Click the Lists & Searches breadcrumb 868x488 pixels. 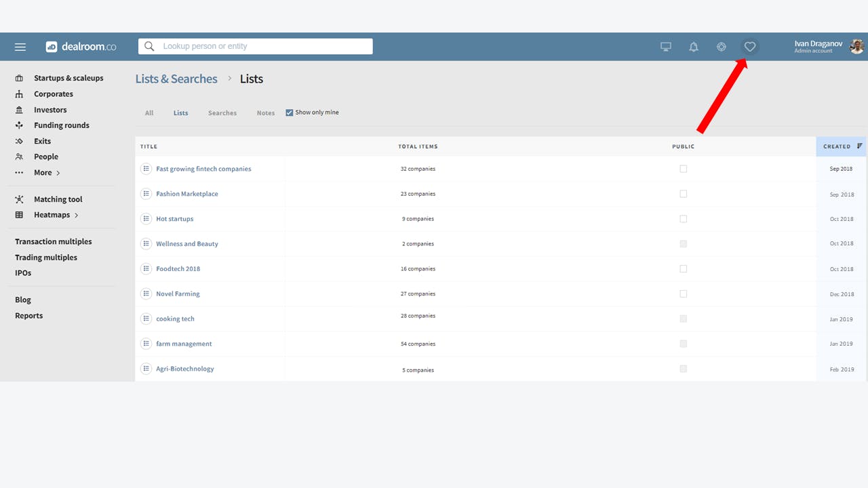coord(176,79)
